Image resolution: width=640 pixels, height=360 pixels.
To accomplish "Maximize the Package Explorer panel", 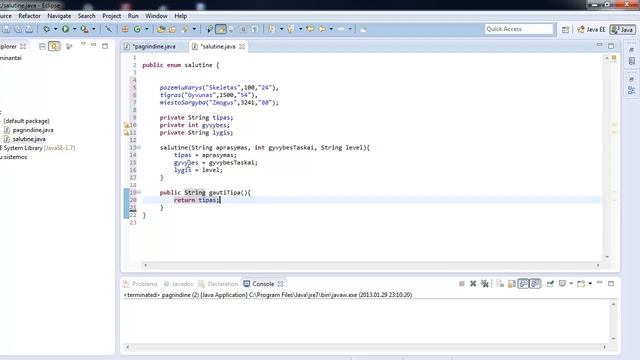I will [x=105, y=46].
